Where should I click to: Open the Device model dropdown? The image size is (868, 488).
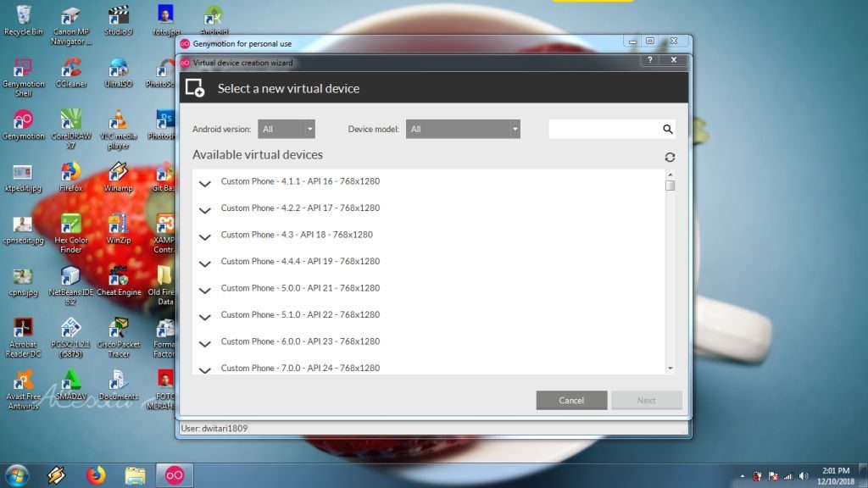click(463, 129)
